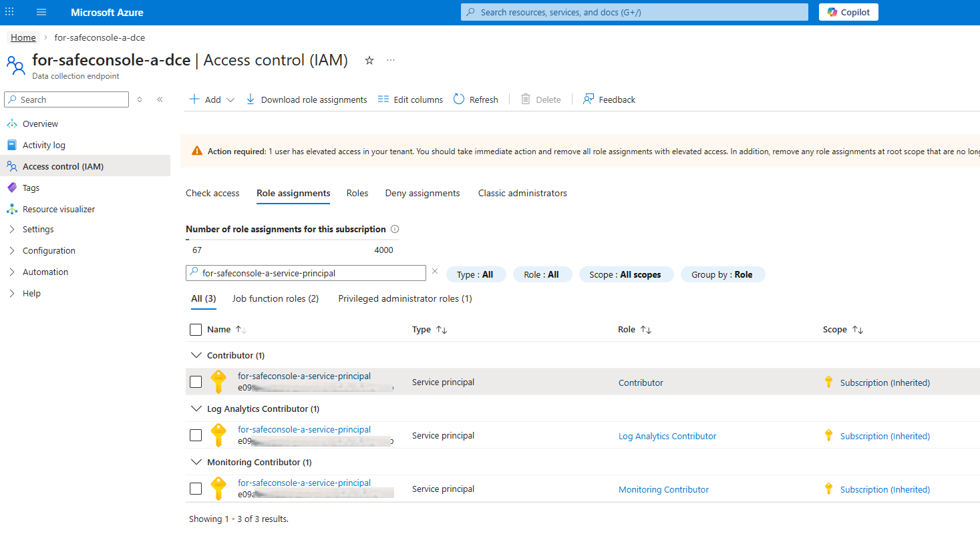Click the sidebar expand/collapse arrows icon
The image size is (980, 536).
tap(140, 99)
